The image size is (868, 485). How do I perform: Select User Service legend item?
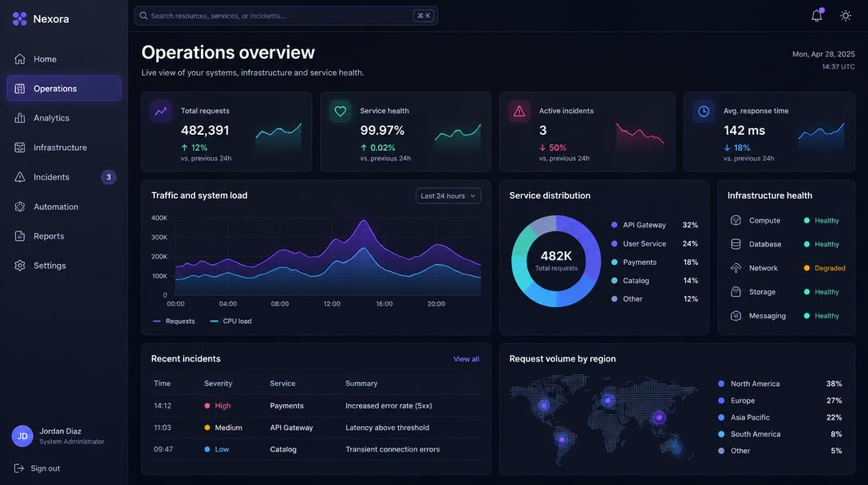click(x=654, y=243)
